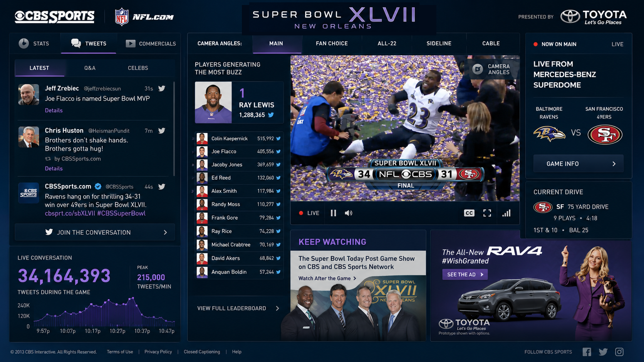Viewport: 644px width, 362px height.
Task: Open the Commercials tab
Action: point(151,43)
